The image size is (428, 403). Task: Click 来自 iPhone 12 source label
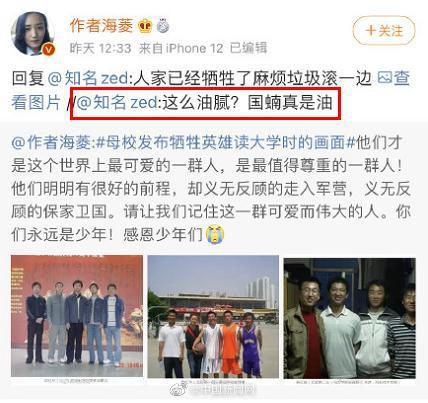coord(181,49)
